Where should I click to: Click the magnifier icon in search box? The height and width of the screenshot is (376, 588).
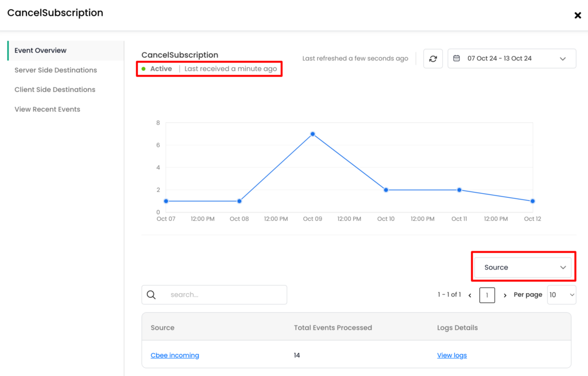151,295
